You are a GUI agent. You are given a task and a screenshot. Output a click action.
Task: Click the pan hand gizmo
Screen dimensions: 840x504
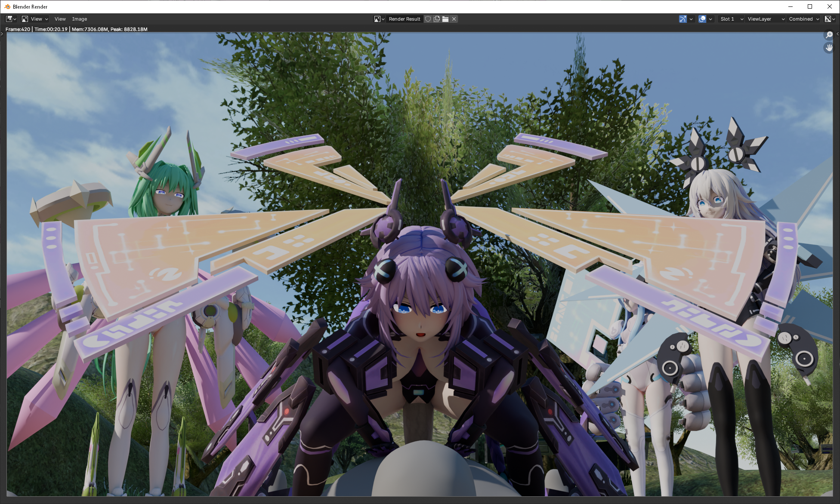pyautogui.click(x=829, y=48)
